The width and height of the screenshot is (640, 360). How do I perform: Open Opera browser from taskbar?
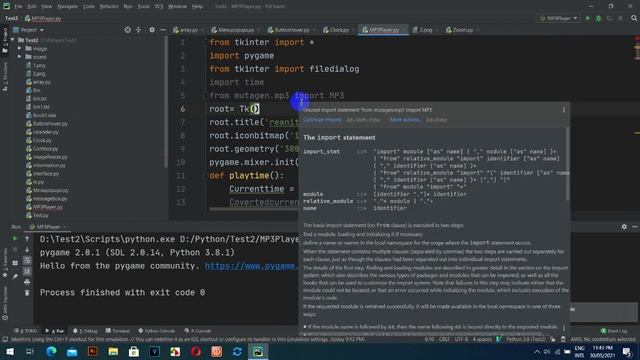point(196,351)
